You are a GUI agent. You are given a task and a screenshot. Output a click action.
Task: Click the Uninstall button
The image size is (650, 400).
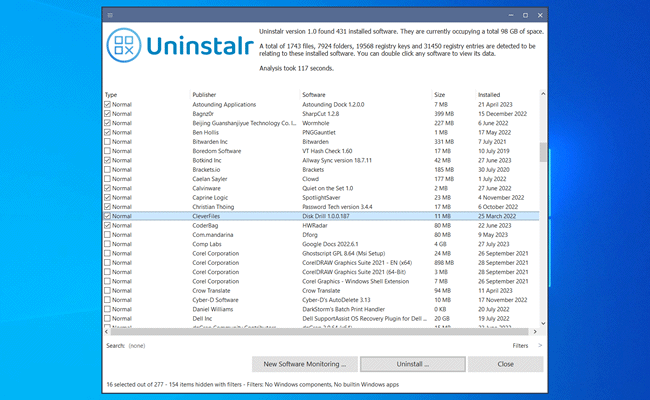(x=413, y=364)
